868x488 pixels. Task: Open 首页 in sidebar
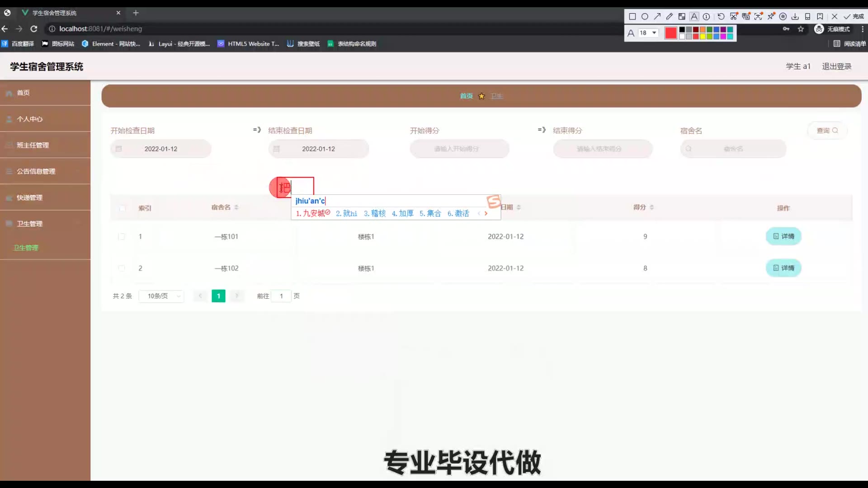(x=45, y=93)
